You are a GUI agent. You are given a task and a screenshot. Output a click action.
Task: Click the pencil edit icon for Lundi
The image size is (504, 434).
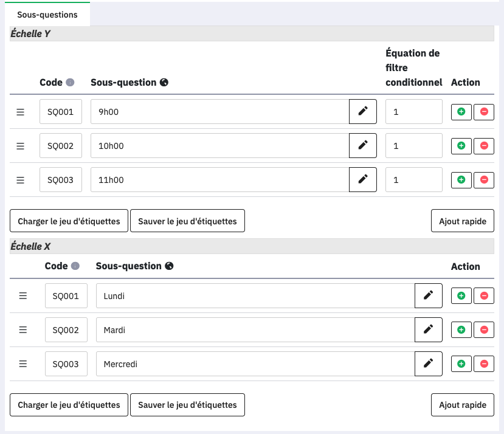point(429,295)
